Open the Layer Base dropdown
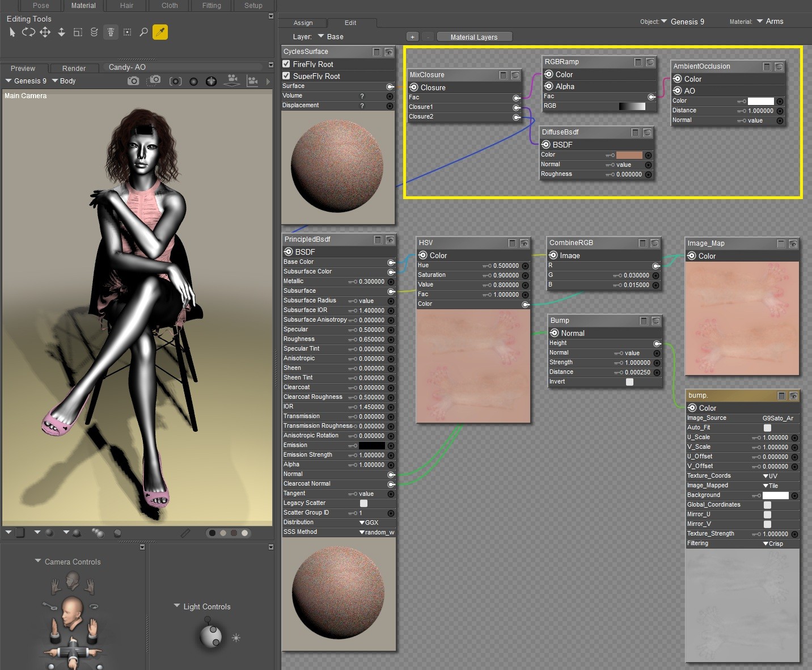This screenshot has width=812, height=670. (x=331, y=37)
